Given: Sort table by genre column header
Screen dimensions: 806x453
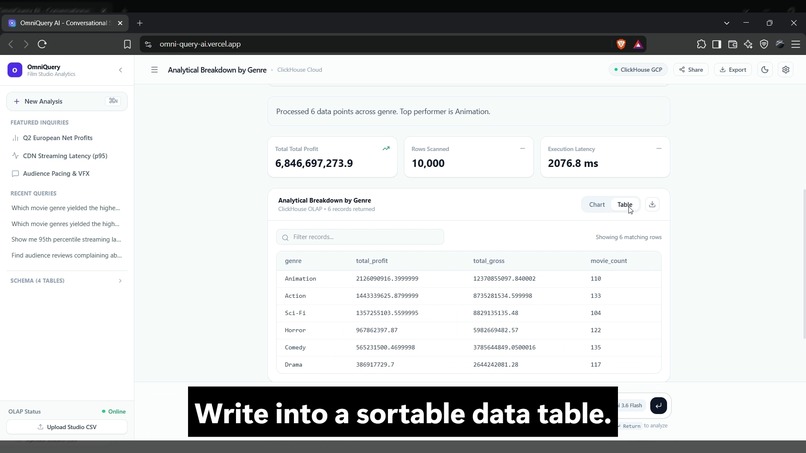Looking at the screenshot, I should [x=293, y=261].
